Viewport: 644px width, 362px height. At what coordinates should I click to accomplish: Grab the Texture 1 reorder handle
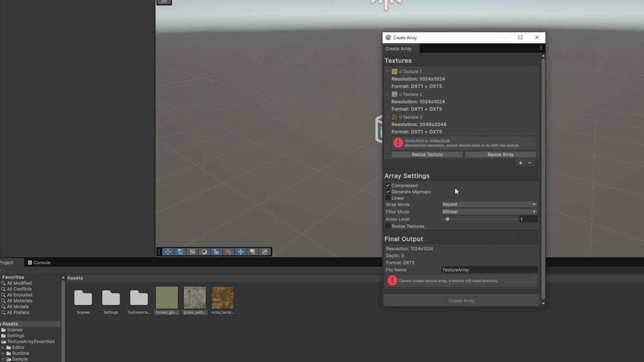(387, 71)
